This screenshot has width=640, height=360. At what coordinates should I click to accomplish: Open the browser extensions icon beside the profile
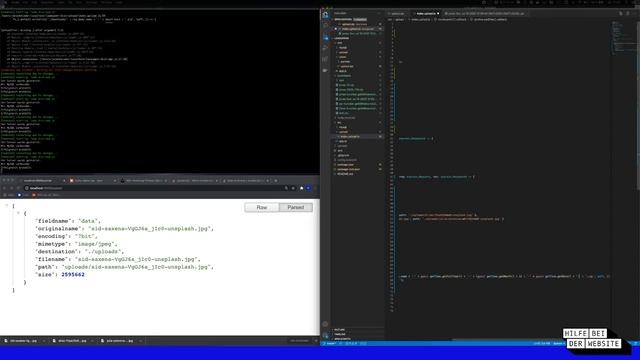[x=302, y=188]
